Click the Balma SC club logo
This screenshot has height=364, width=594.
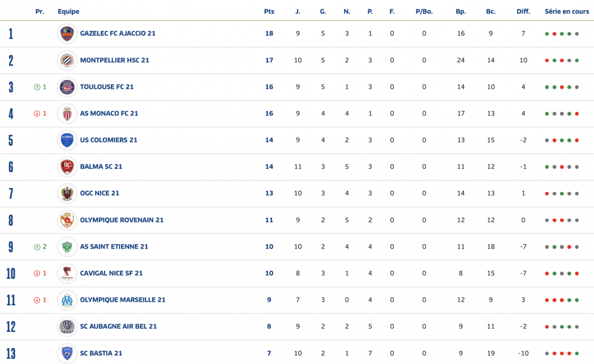point(67,167)
